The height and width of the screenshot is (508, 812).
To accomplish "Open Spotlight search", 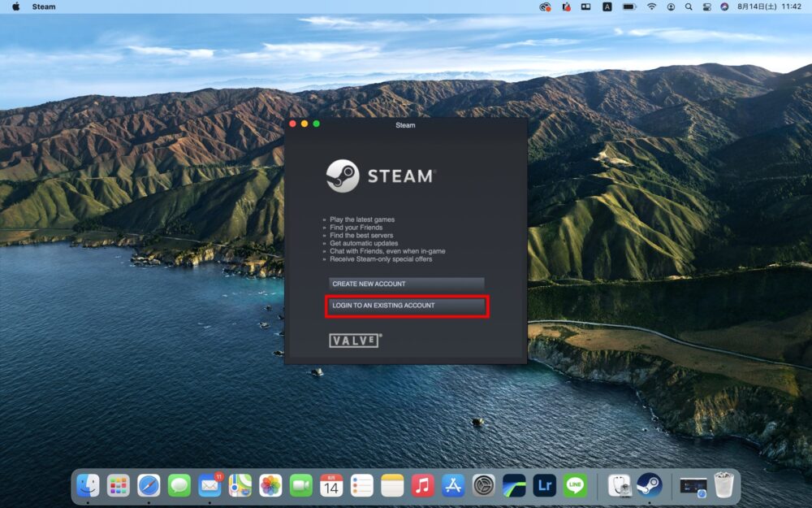I will coord(689,7).
